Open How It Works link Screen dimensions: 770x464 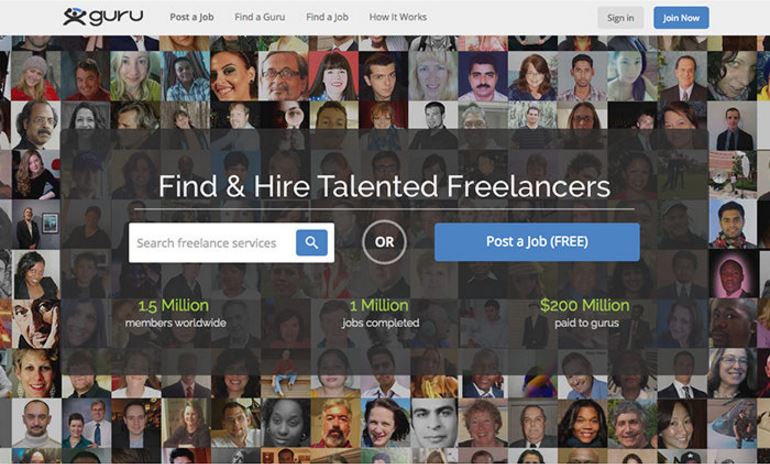tap(398, 17)
